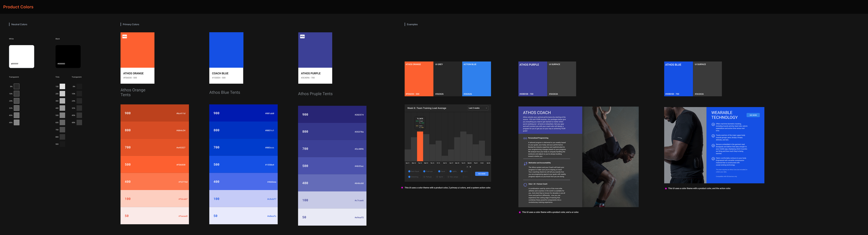Screen dimensions: 868x235
Task: Click pink star beside the action color note
Action: point(666,188)
